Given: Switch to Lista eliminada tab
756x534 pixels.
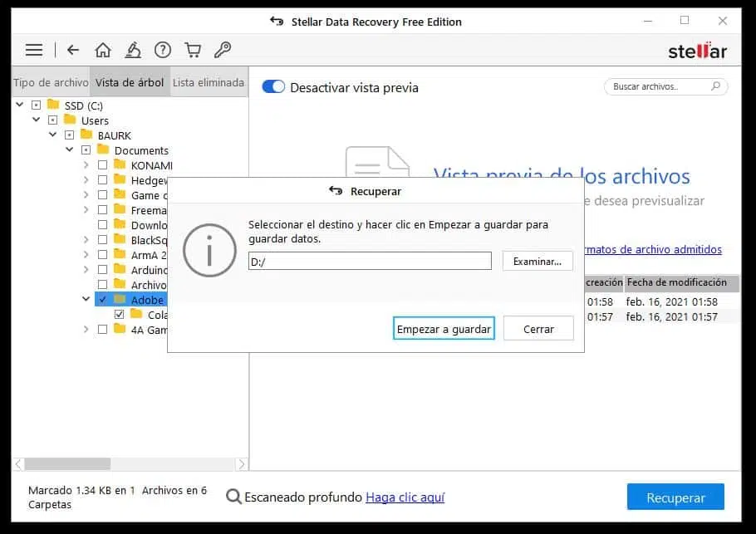Looking at the screenshot, I should pyautogui.click(x=209, y=82).
